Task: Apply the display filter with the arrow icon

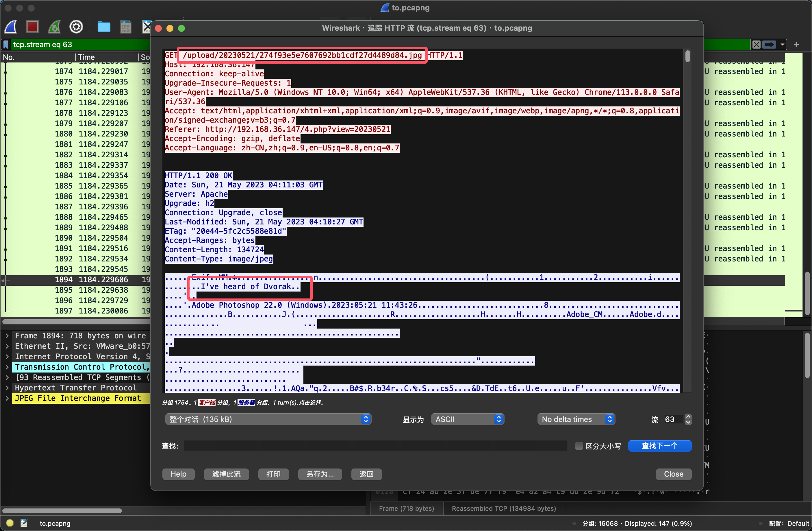Action: pyautogui.click(x=769, y=44)
